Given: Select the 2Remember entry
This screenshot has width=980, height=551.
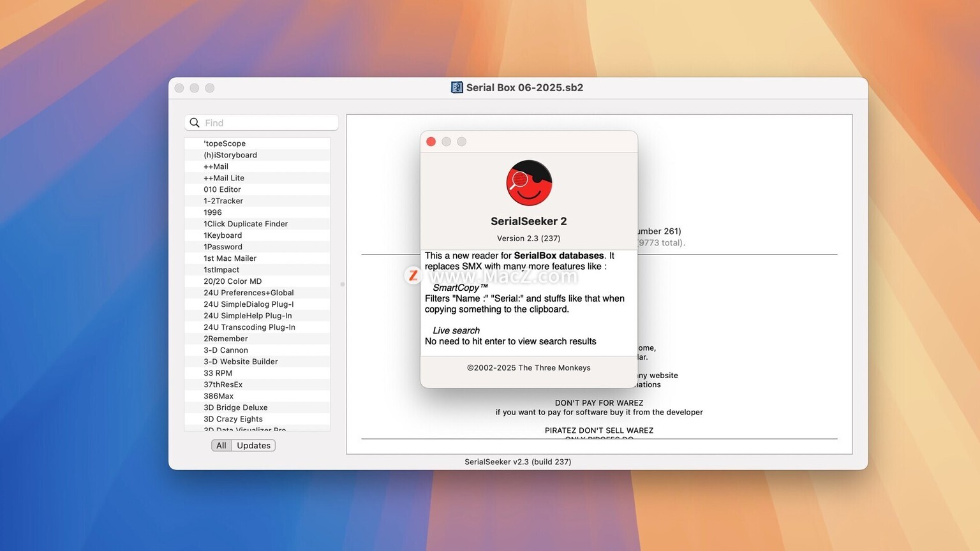Looking at the screenshot, I should coord(257,339).
